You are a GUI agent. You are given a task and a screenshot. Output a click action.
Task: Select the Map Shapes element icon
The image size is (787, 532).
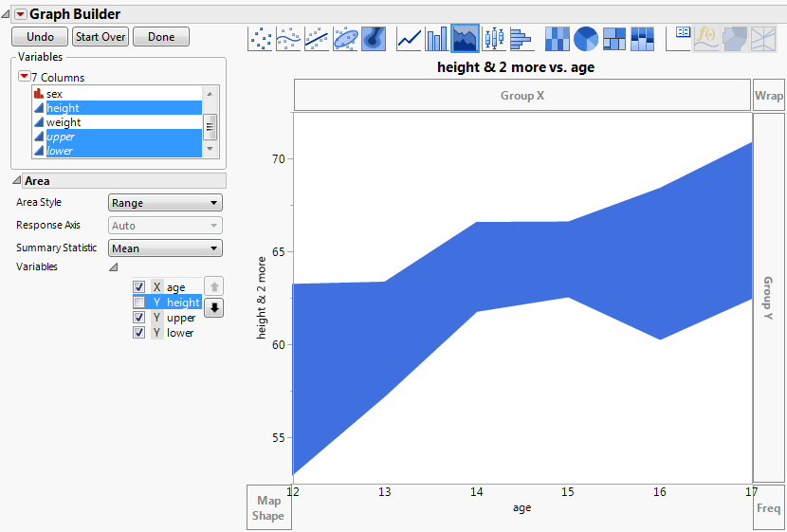[x=735, y=38]
